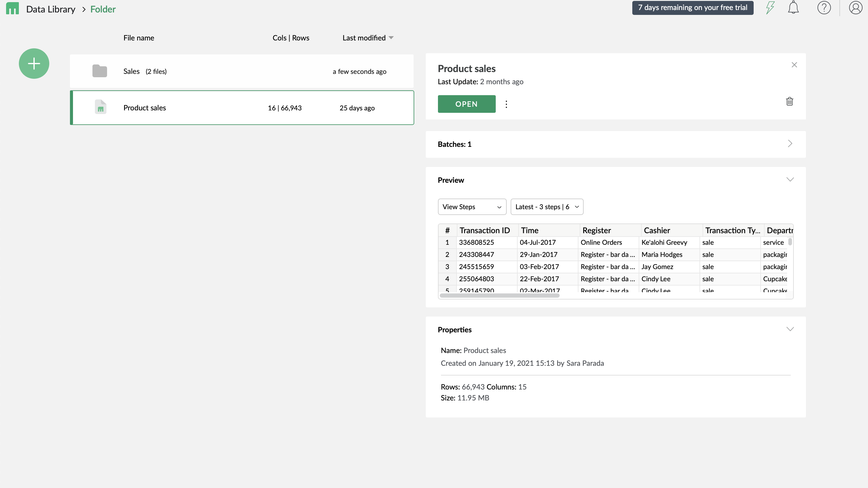Screen dimensions: 868x488
Task: Expand the Batches section
Action: click(x=790, y=144)
